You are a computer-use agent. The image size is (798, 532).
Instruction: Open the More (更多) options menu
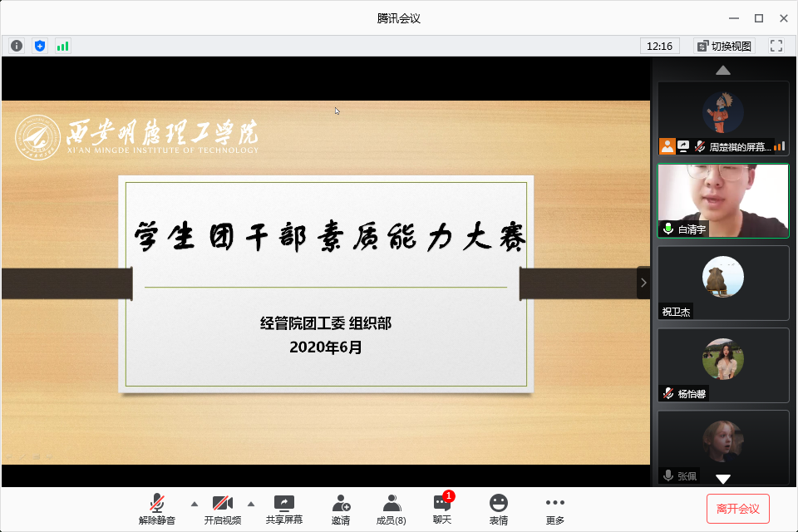[x=554, y=509]
